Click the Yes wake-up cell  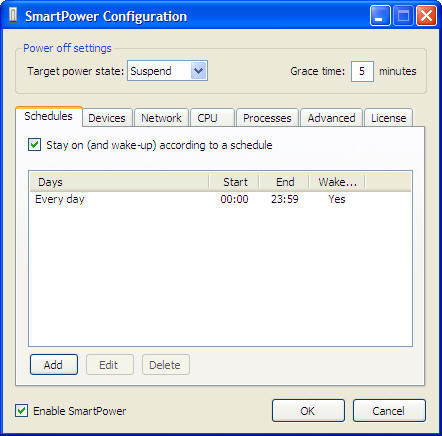pyautogui.click(x=337, y=199)
